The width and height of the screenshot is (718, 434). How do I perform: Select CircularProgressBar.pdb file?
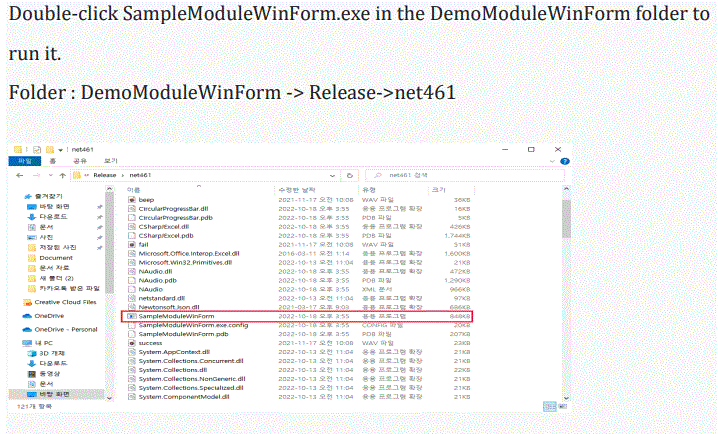coord(175,218)
